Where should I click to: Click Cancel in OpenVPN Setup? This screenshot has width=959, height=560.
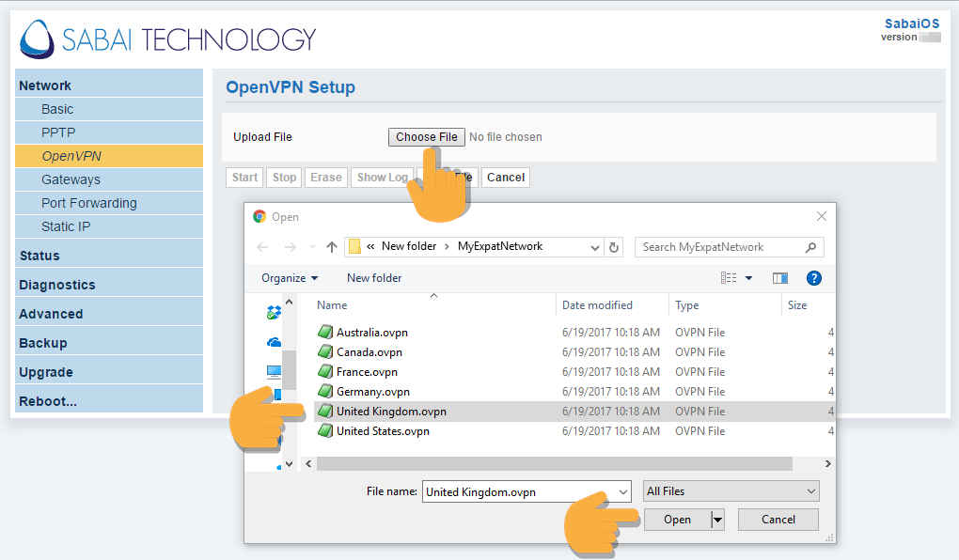click(506, 178)
